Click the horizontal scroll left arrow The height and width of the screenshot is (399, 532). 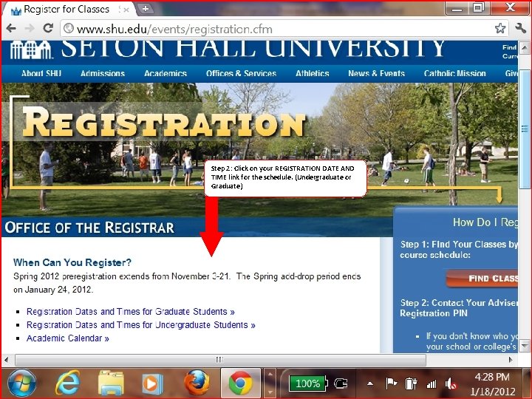tap(7, 359)
